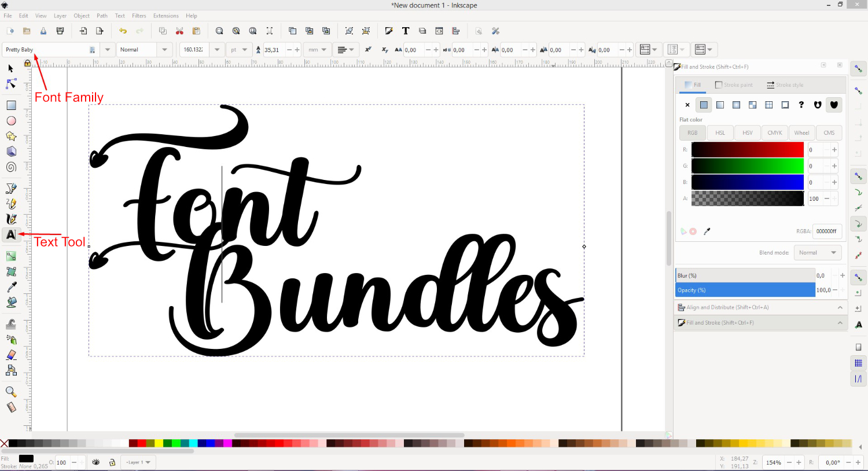Viewport: 868px width, 471px height.
Task: Open line spacing unit mm dropdown
Action: (318, 50)
